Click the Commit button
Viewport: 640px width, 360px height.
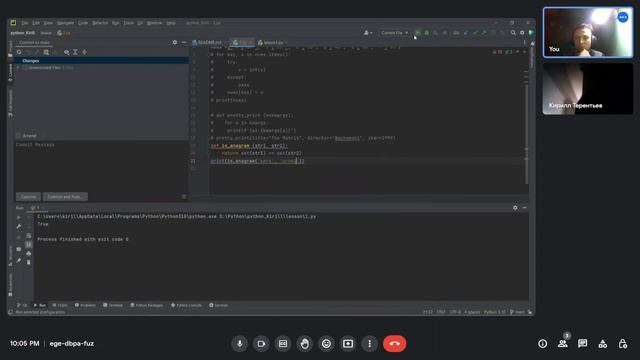[28, 197]
